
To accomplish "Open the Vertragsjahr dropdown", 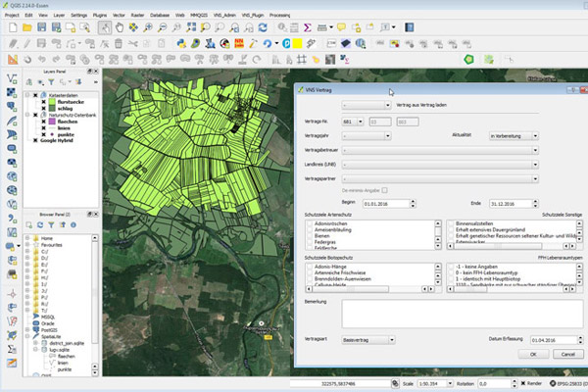I will click(367, 136).
